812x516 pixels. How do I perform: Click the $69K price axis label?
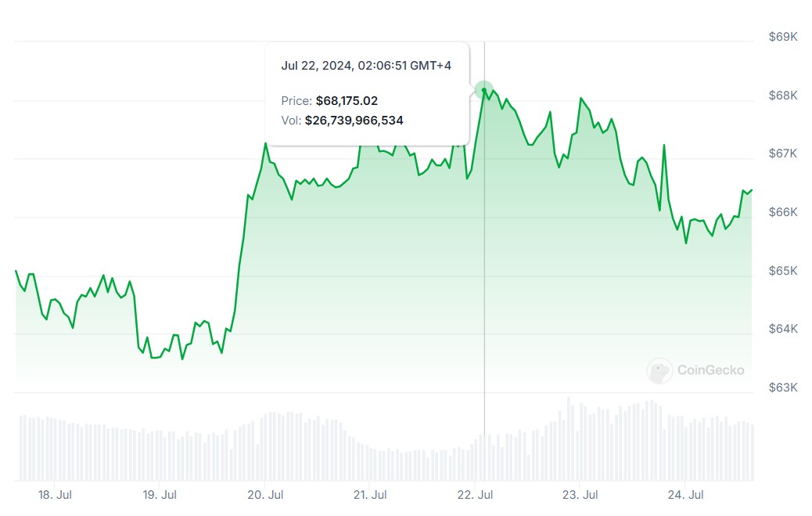(783, 37)
